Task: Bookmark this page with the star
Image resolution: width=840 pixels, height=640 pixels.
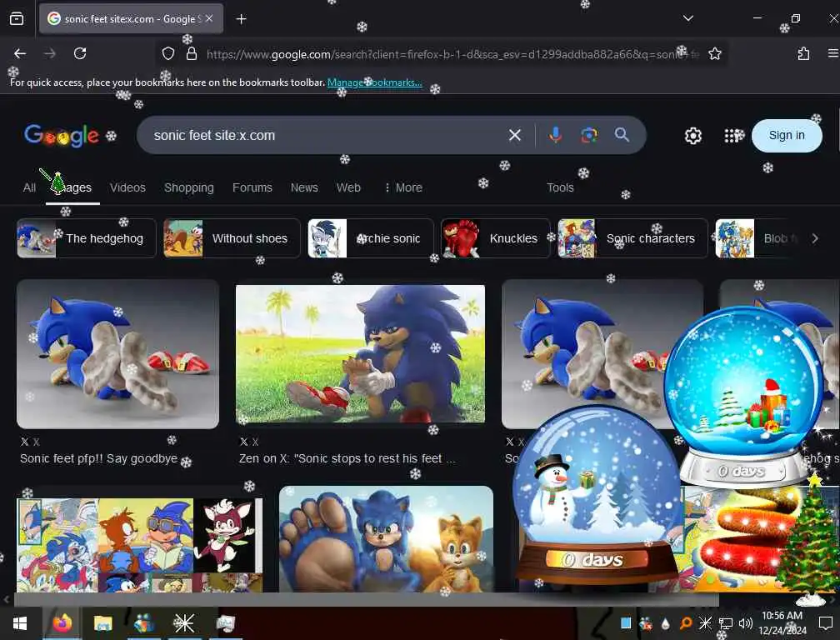Action: (x=715, y=53)
